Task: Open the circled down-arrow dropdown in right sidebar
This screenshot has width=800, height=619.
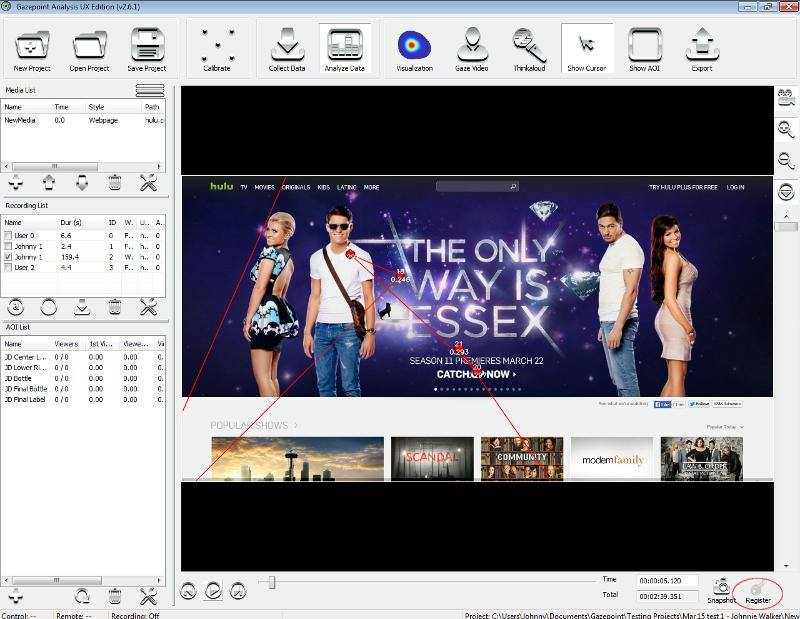Action: [786, 192]
